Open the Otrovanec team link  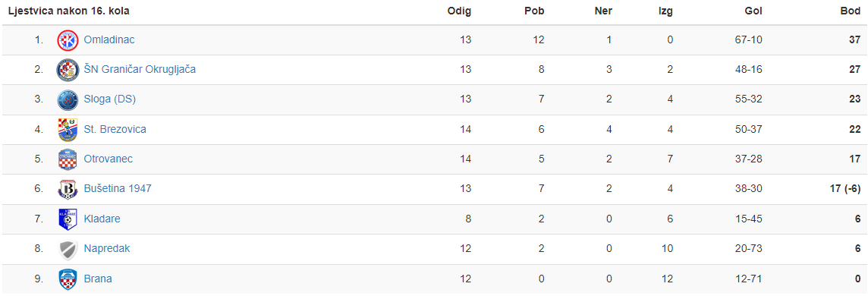[108, 159]
